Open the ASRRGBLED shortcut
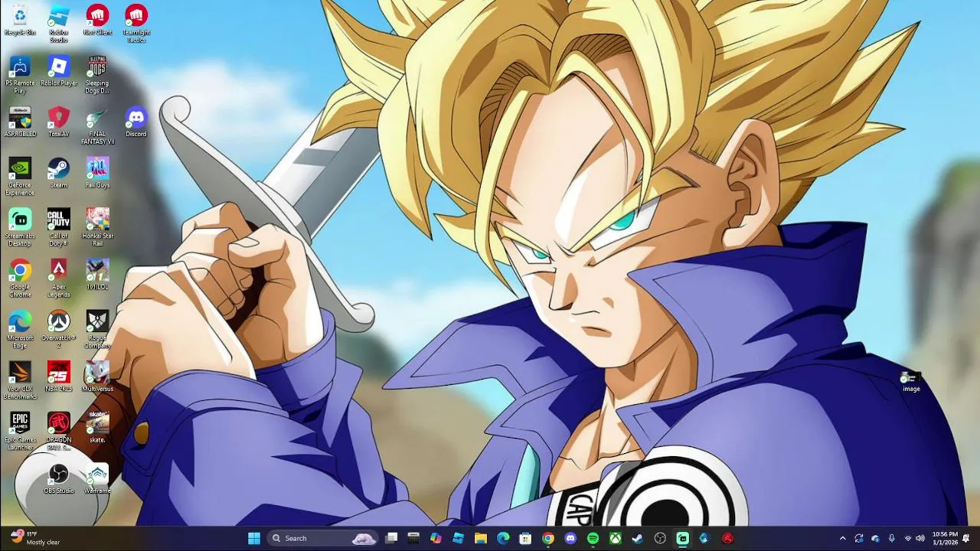The width and height of the screenshot is (980, 551). [x=20, y=122]
